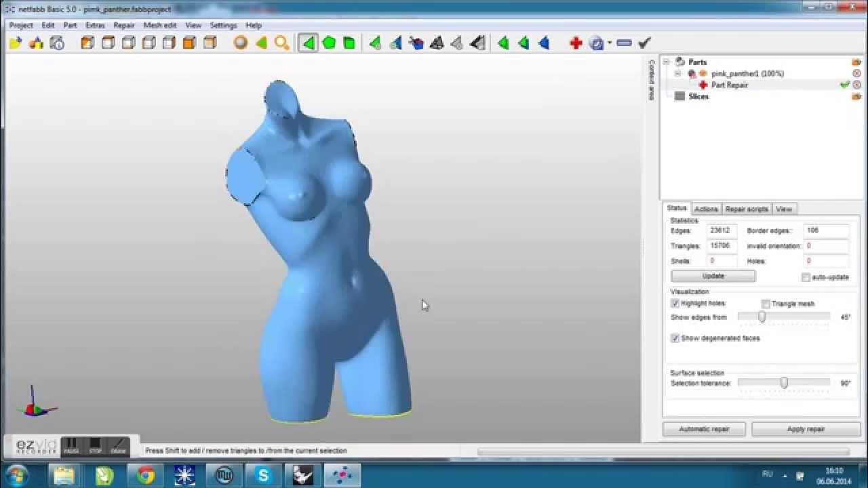Click the orange sphere zoom-all icon
The image size is (868, 488).
click(240, 43)
